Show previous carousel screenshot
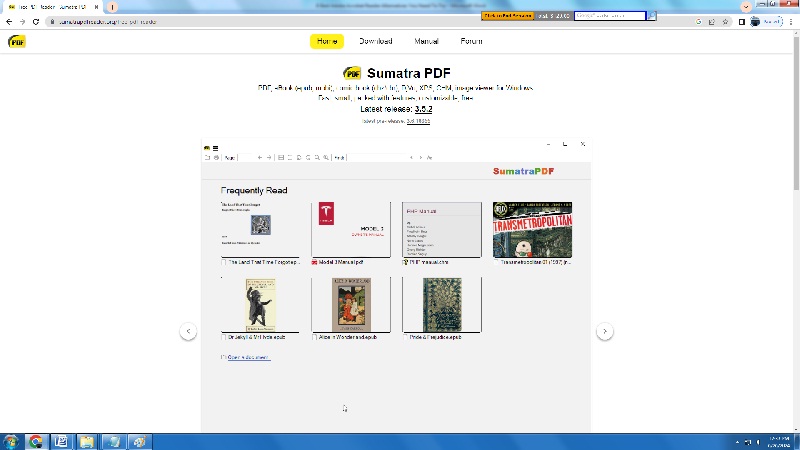 188,331
